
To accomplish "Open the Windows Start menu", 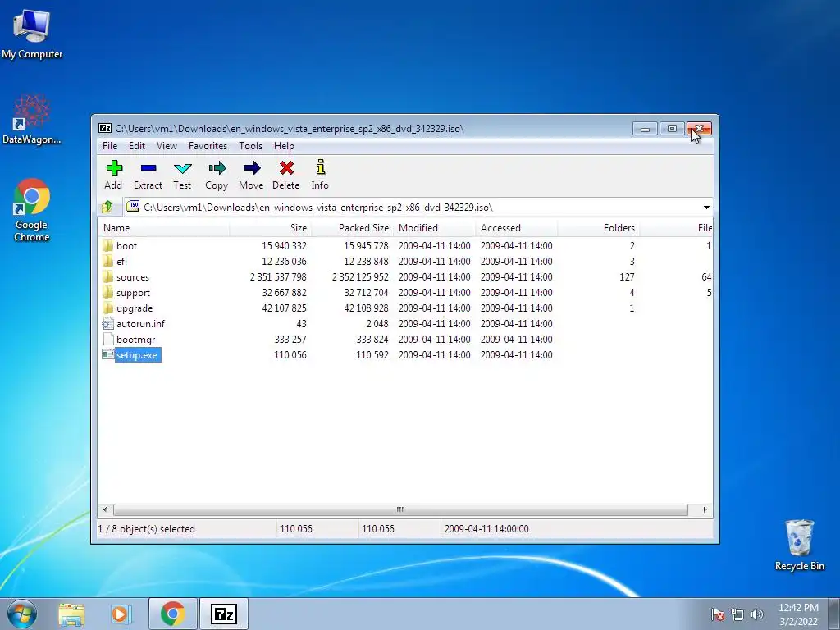I will pos(22,614).
